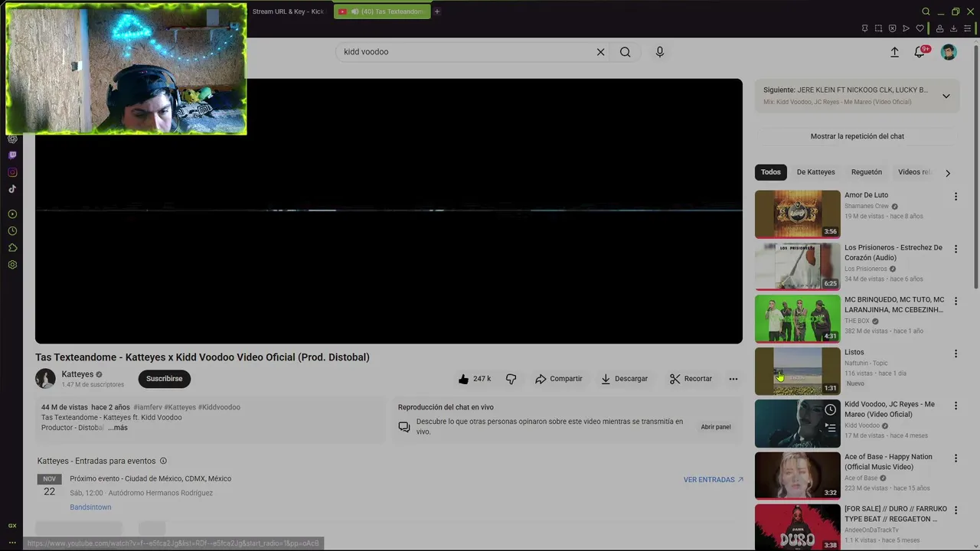This screenshot has height=551, width=980.
Task: Click the Compartir share button
Action: tap(559, 379)
